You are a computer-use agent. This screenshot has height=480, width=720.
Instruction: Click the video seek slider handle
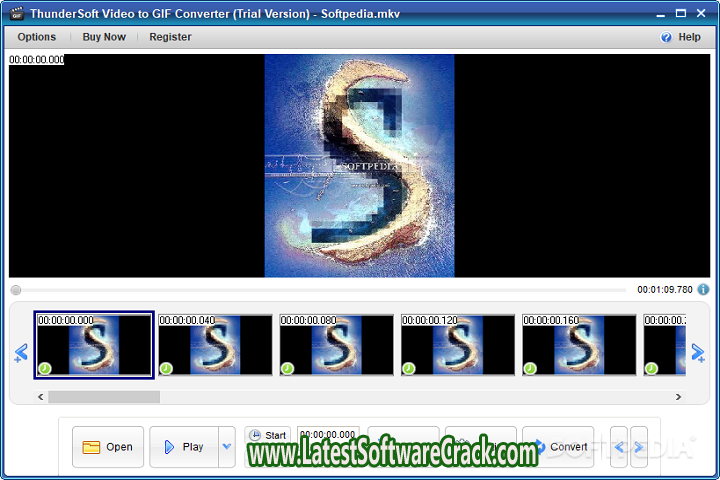(15, 290)
